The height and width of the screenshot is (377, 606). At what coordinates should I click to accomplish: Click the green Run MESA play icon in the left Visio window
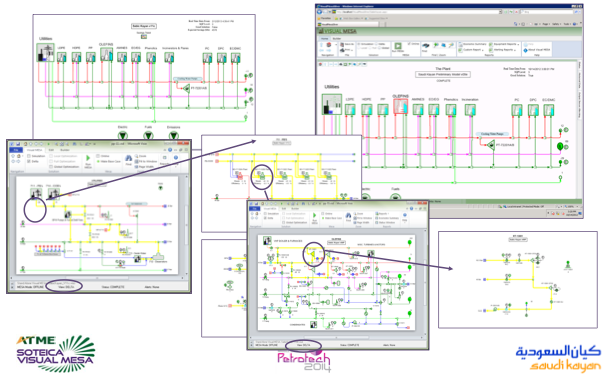click(88, 158)
